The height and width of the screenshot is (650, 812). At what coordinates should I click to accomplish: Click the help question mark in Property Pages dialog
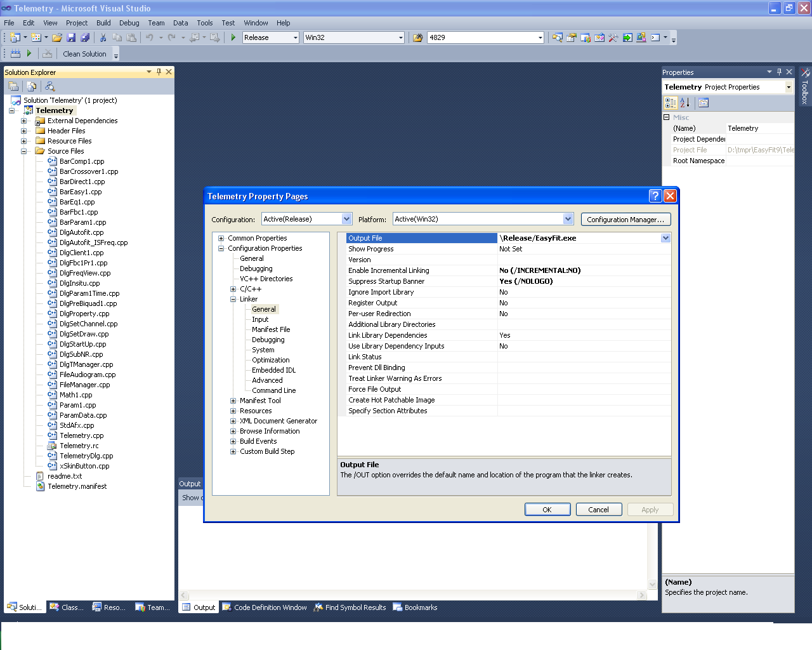point(655,196)
